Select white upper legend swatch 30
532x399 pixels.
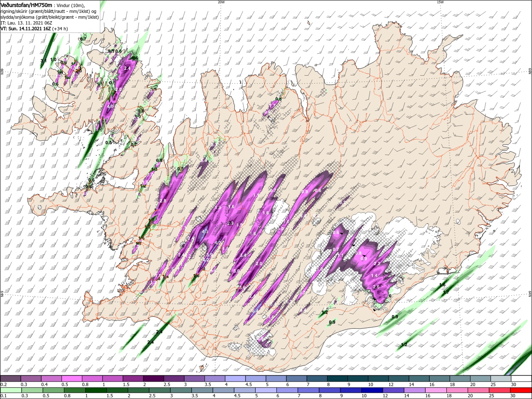tap(521, 379)
